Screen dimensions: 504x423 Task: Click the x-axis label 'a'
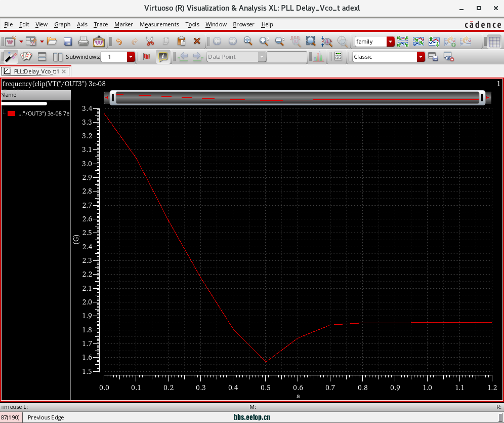[298, 396]
